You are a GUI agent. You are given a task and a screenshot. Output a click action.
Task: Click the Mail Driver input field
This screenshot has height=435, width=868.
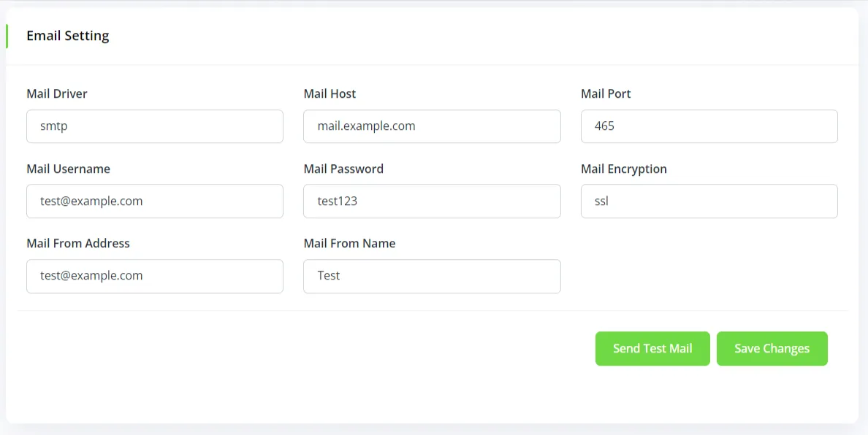click(x=154, y=126)
